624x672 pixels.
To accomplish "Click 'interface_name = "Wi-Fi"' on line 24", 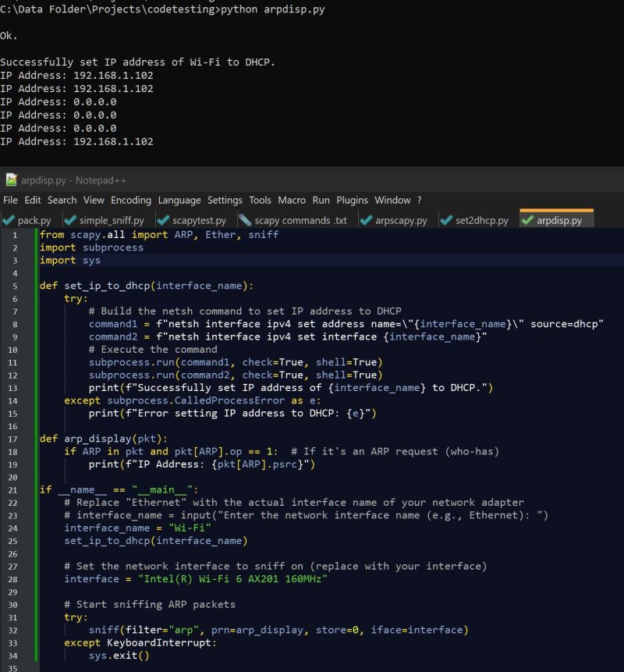I will click(x=137, y=528).
